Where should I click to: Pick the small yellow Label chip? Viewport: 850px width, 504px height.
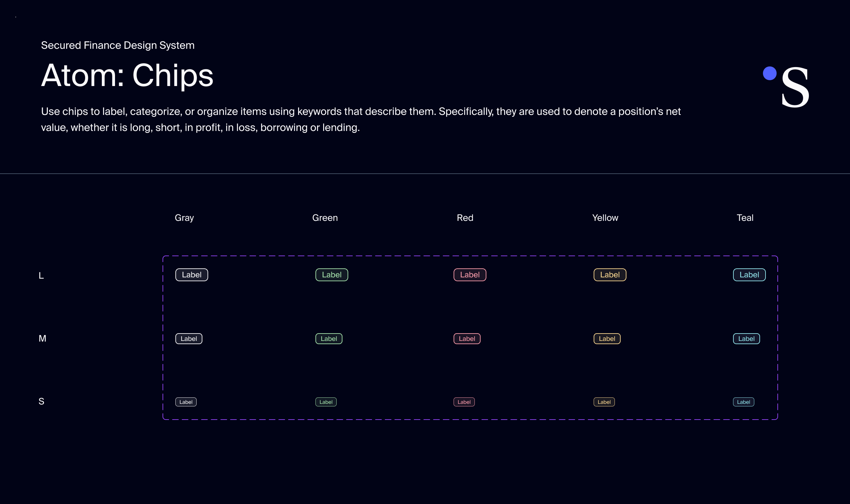[x=604, y=402]
